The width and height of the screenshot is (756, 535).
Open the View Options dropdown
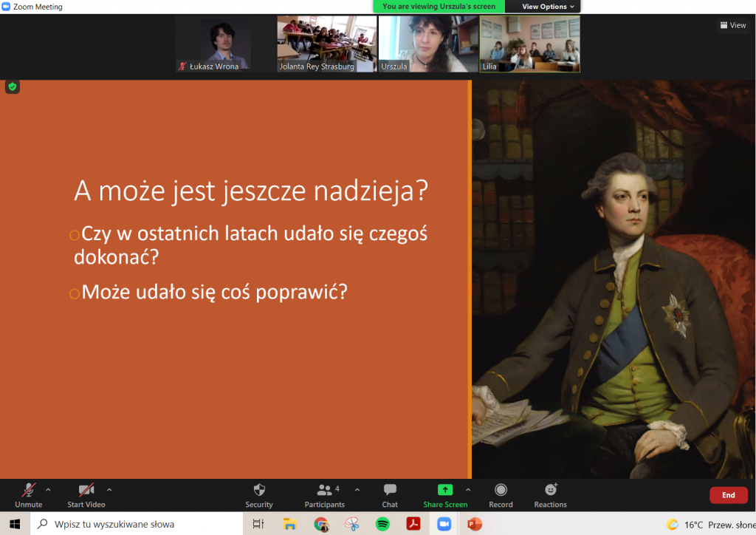[x=547, y=7]
